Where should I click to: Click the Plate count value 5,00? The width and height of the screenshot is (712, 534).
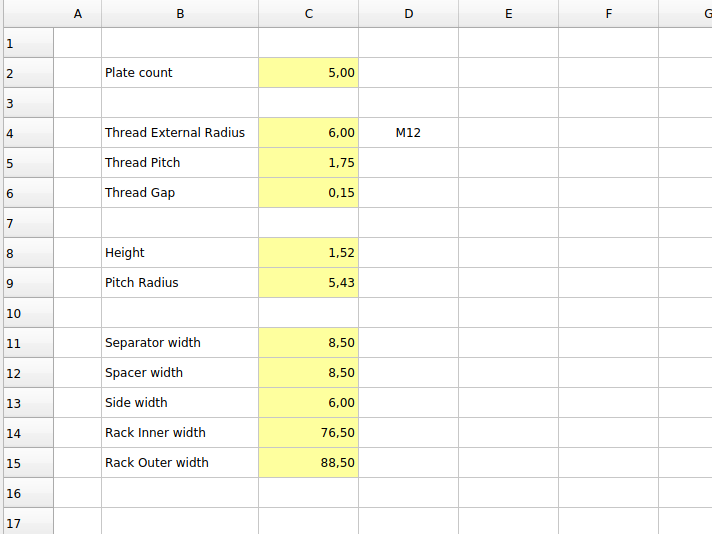click(308, 73)
